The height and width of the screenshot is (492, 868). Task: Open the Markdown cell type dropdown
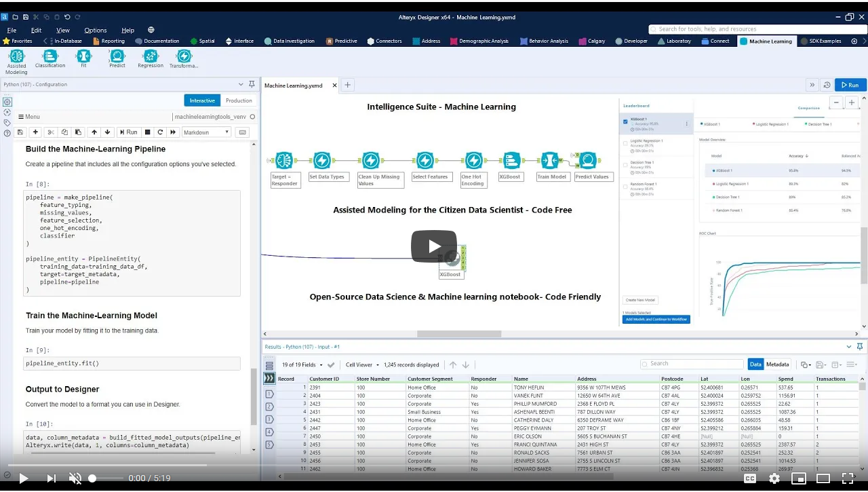(207, 132)
